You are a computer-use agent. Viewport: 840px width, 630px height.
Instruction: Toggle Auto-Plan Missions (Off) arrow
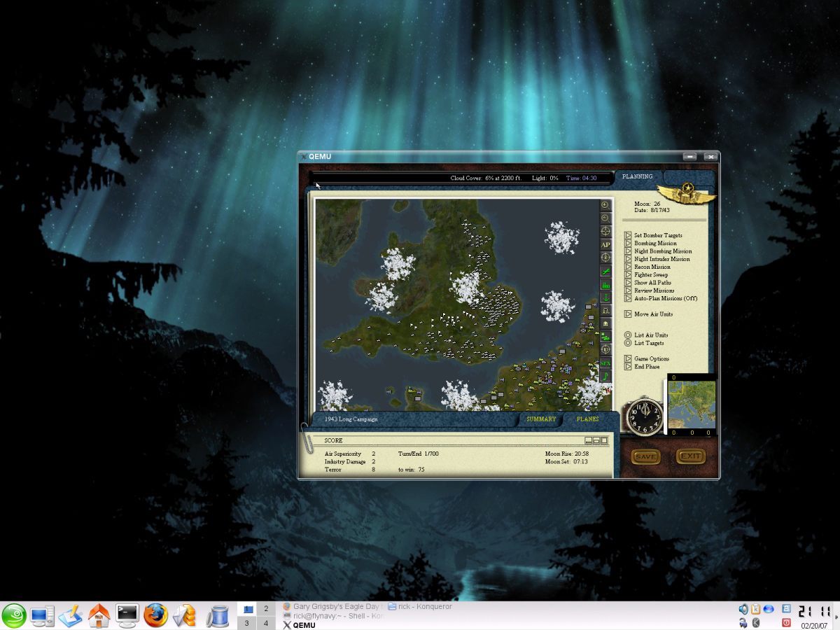(628, 298)
